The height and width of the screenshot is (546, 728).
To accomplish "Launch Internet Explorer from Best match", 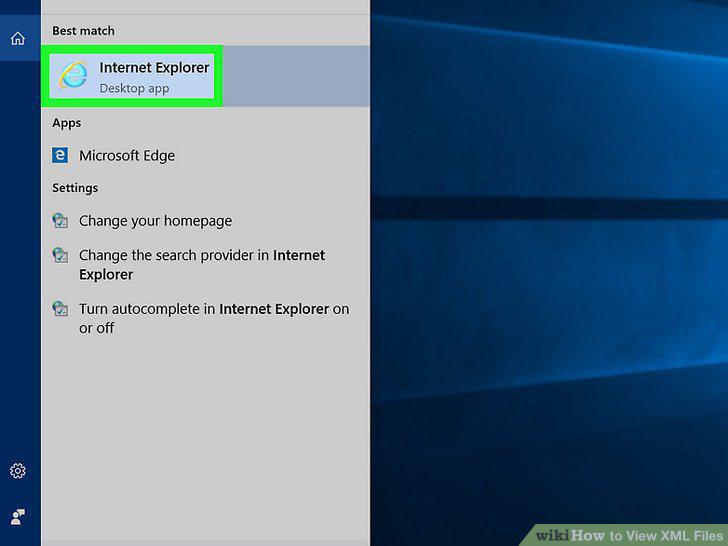I will (205, 76).
